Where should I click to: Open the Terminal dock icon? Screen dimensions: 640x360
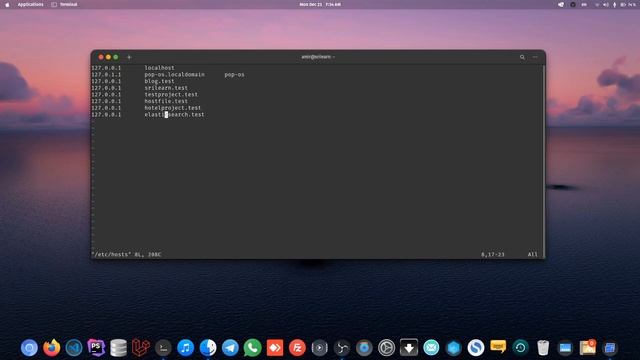pos(163,348)
